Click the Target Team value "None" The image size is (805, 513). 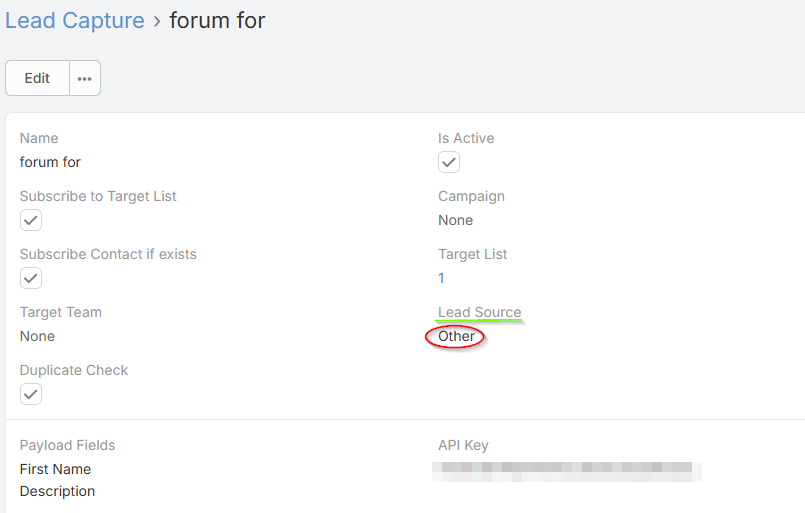point(37,336)
